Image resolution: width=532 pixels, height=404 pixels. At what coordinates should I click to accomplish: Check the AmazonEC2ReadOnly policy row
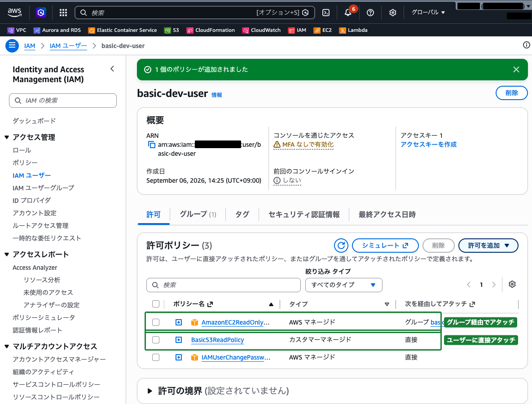(156, 322)
